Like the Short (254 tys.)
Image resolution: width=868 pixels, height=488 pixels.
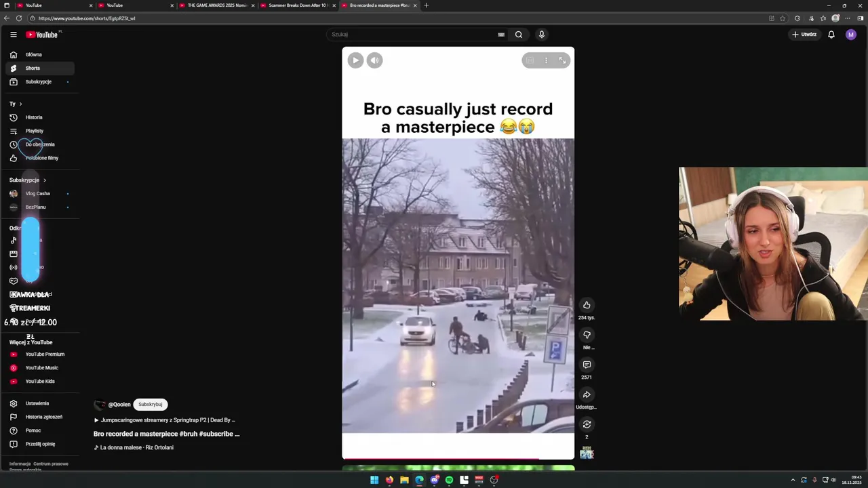point(587,305)
